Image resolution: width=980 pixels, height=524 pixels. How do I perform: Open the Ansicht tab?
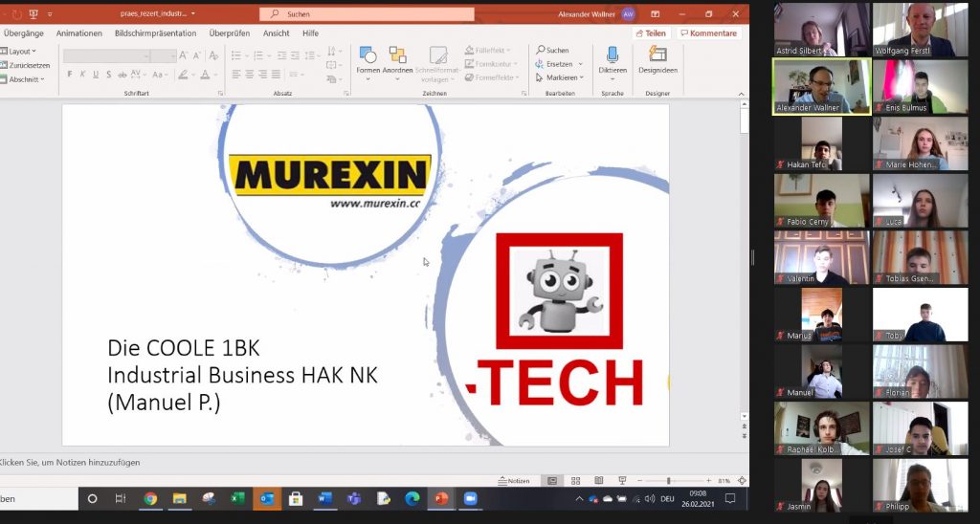coord(277,33)
